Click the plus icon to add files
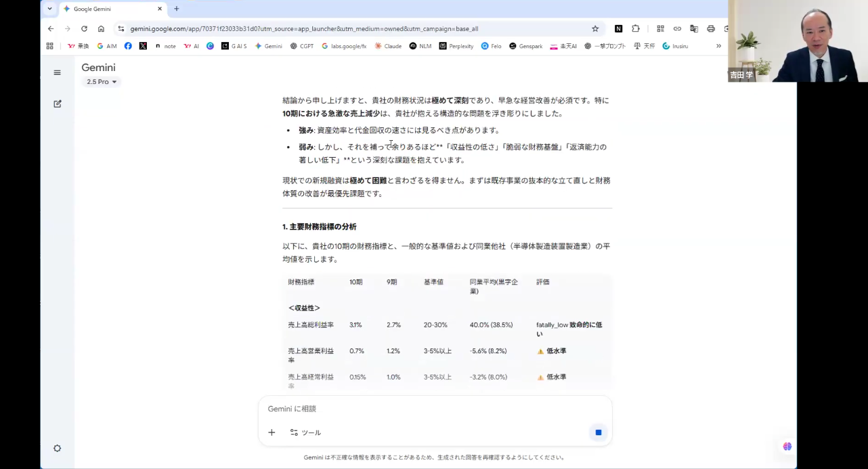The image size is (868, 469). [x=272, y=432]
